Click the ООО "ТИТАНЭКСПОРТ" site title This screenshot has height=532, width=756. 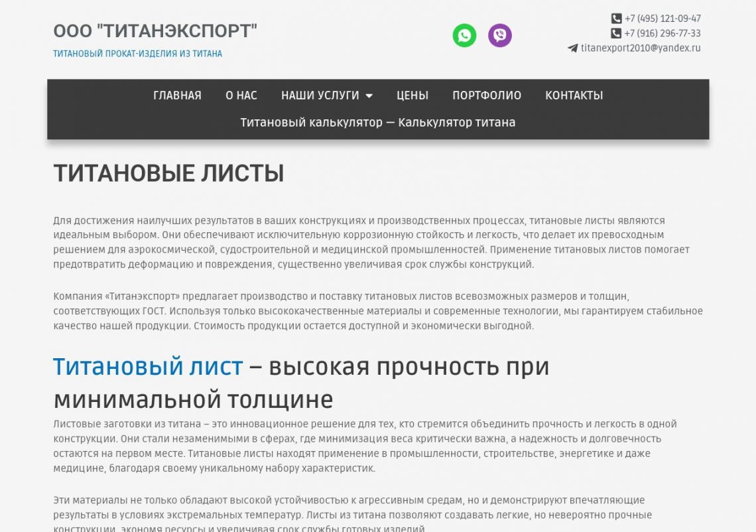click(155, 31)
